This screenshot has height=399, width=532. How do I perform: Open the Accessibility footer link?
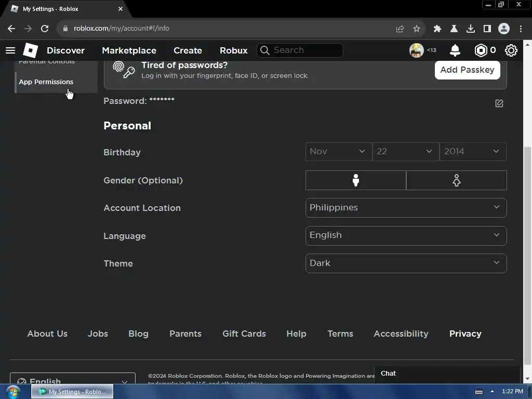click(401, 334)
